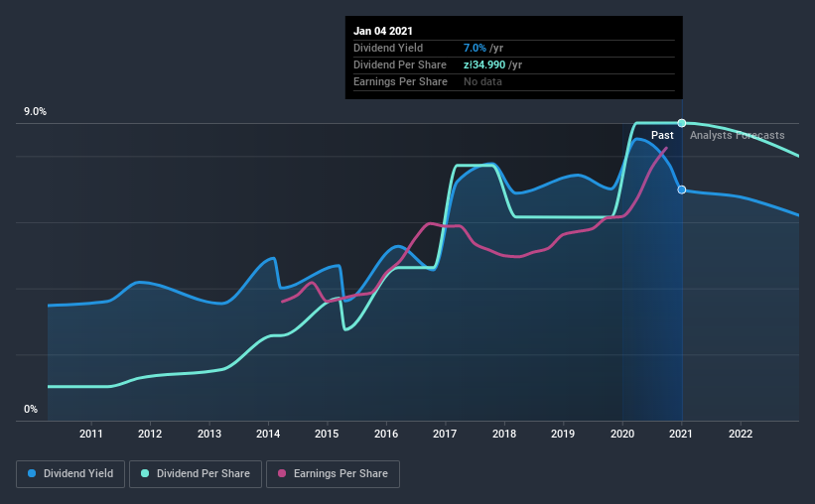The image size is (815, 504).
Task: Click the 'Jan 04 2021' tooltip date
Action: (383, 31)
